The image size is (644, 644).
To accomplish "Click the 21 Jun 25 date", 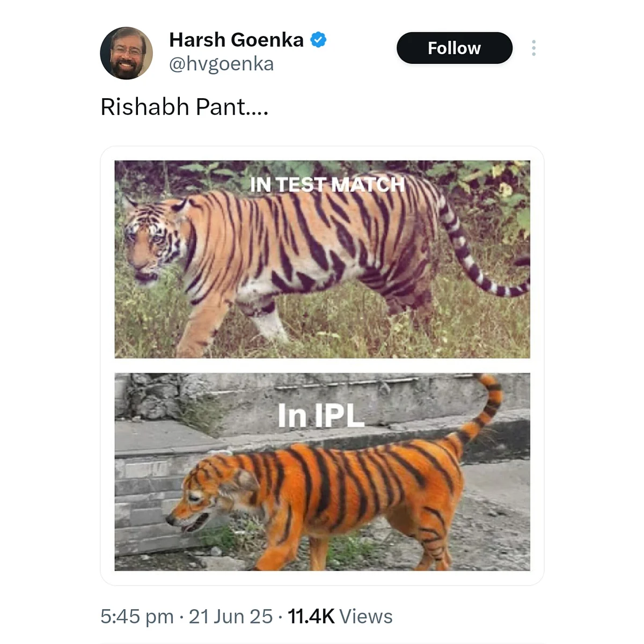I will (x=231, y=617).
